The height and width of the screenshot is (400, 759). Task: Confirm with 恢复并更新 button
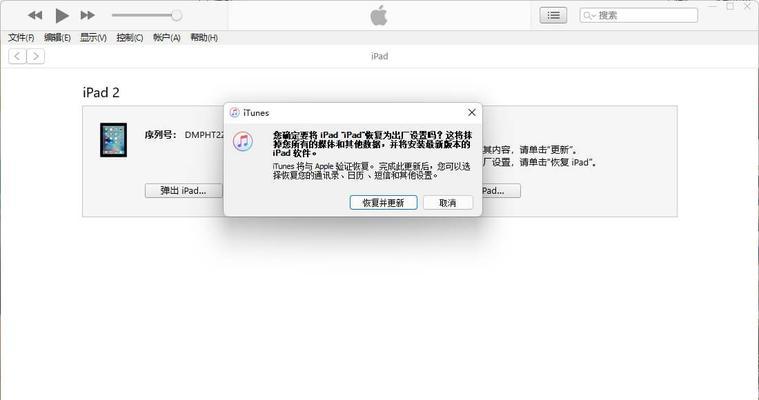point(383,203)
